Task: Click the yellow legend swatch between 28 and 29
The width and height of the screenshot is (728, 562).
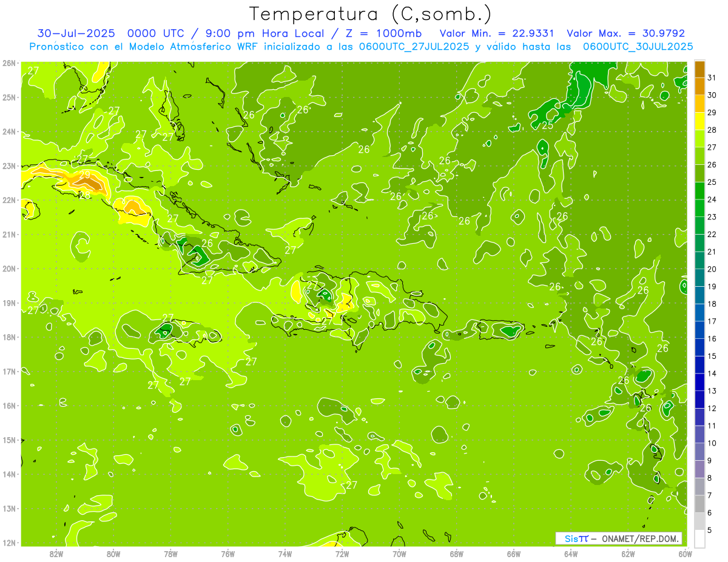Action: 699,121
